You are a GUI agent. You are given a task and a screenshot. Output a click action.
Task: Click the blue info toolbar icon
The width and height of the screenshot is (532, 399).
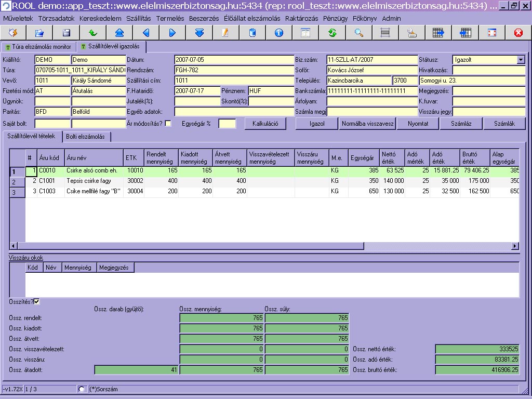279,33
